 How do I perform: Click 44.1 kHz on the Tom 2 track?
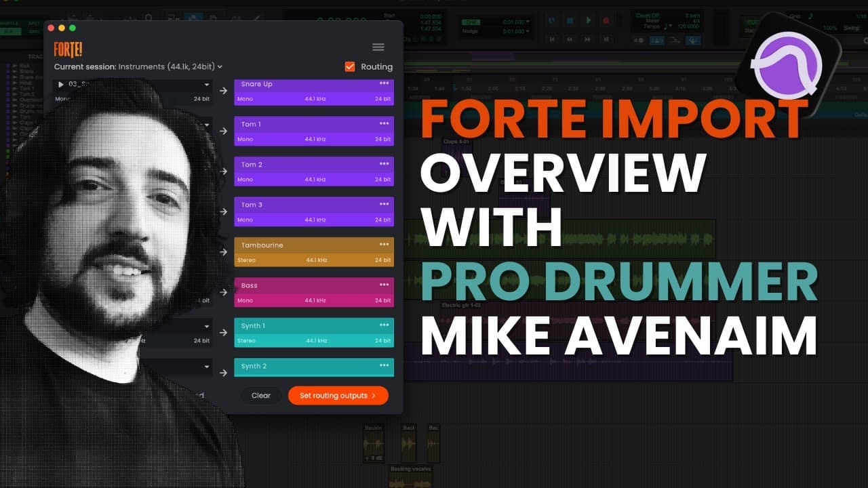tap(315, 180)
